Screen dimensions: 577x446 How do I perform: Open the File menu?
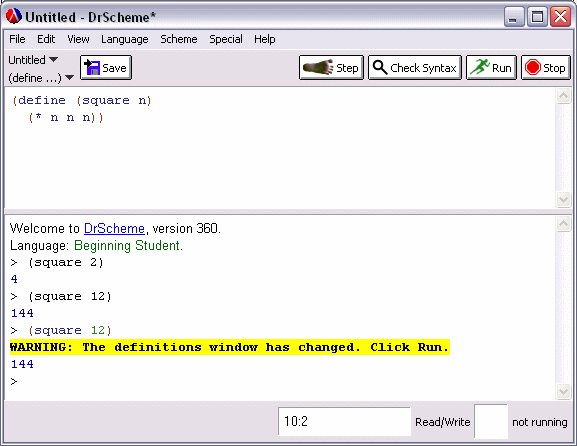pos(17,39)
